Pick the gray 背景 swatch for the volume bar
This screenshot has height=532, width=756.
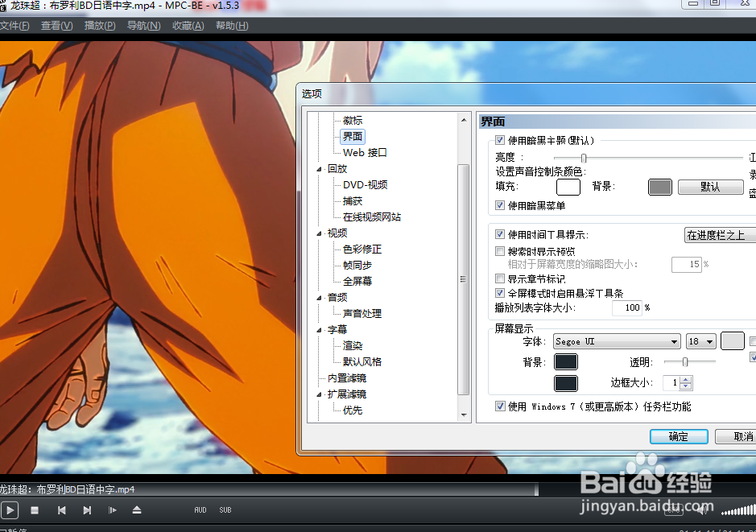[x=660, y=187]
